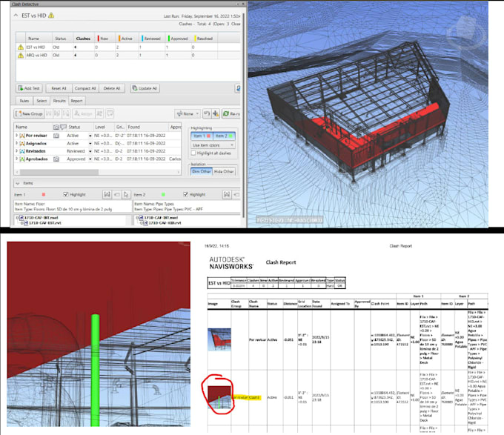Click the circled clash thumbnail in report
The height and width of the screenshot is (435, 504).
click(219, 397)
